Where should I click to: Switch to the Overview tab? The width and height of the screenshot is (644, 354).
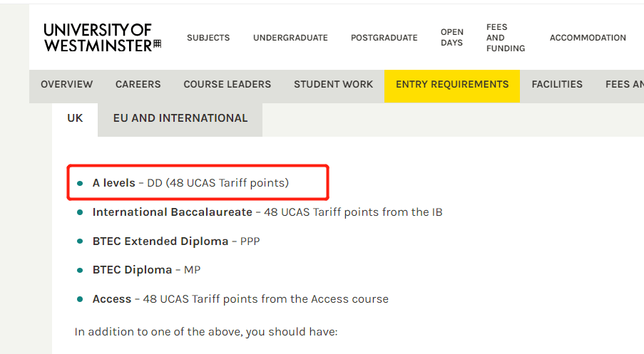click(67, 85)
